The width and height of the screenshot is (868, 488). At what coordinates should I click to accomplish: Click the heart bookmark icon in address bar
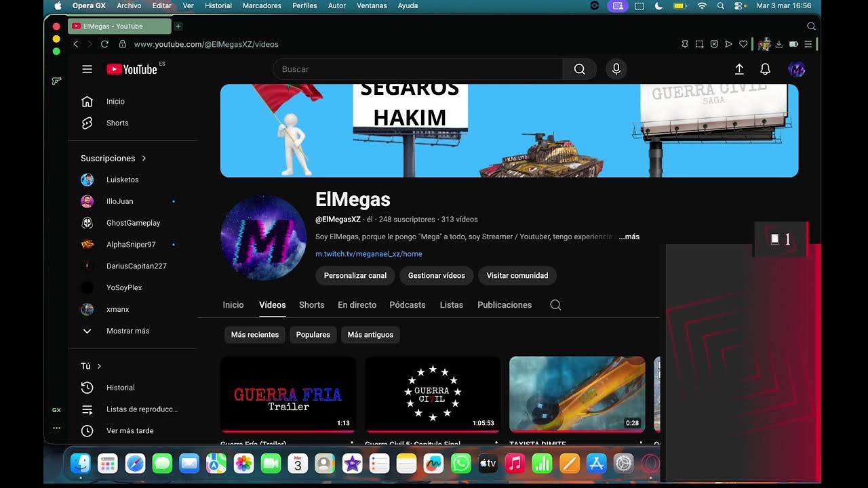(x=743, y=44)
